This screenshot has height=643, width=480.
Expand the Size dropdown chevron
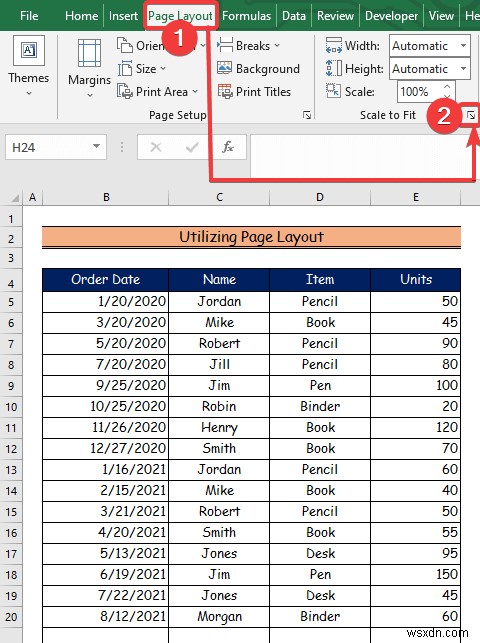163,68
